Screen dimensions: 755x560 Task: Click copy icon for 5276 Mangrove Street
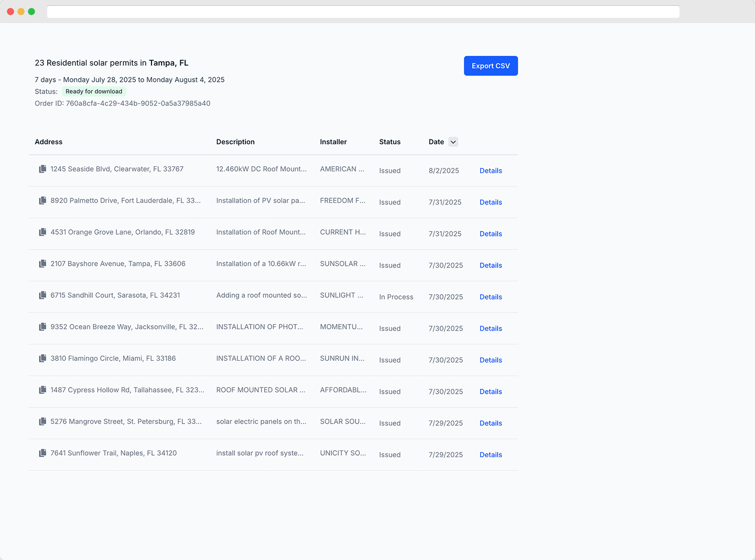[x=42, y=422]
